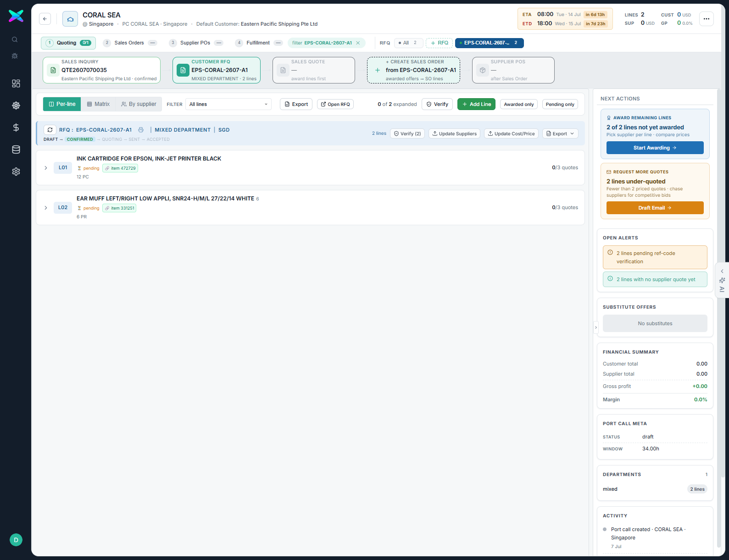This screenshot has height=560, width=729.
Task: Click the AI assistant sparkle icon
Action: click(722, 280)
